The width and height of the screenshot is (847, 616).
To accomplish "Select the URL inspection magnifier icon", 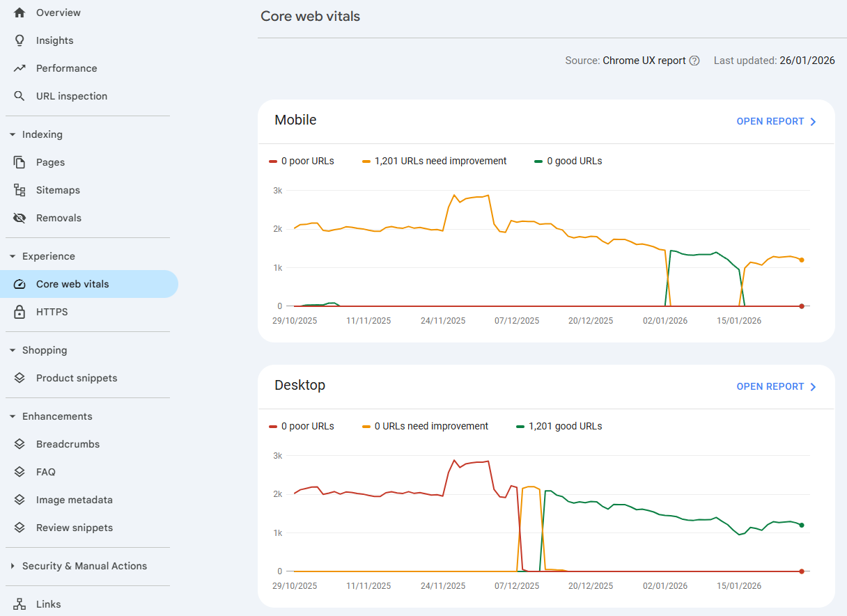I will pyautogui.click(x=19, y=95).
